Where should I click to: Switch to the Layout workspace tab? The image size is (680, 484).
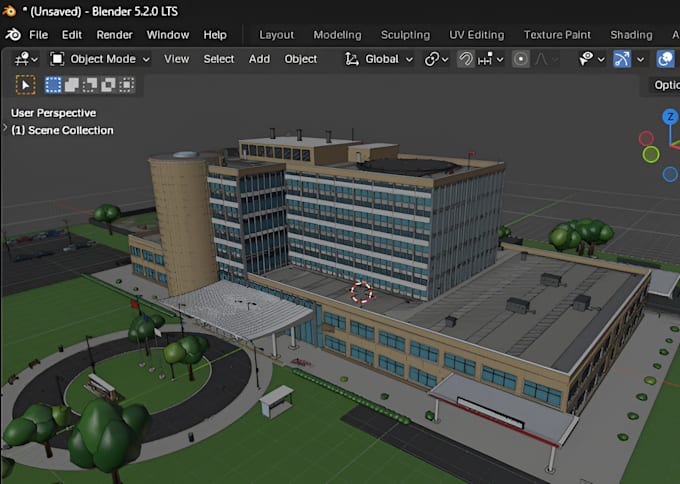point(277,35)
